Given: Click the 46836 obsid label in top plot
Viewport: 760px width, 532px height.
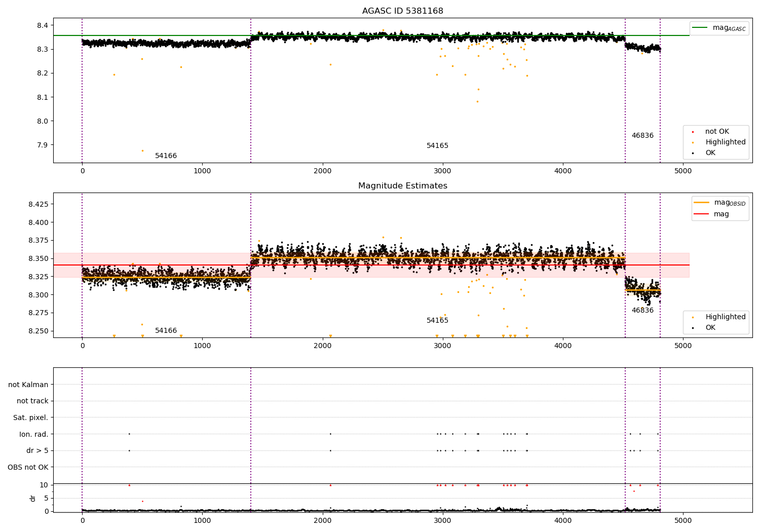Looking at the screenshot, I should click(642, 135).
